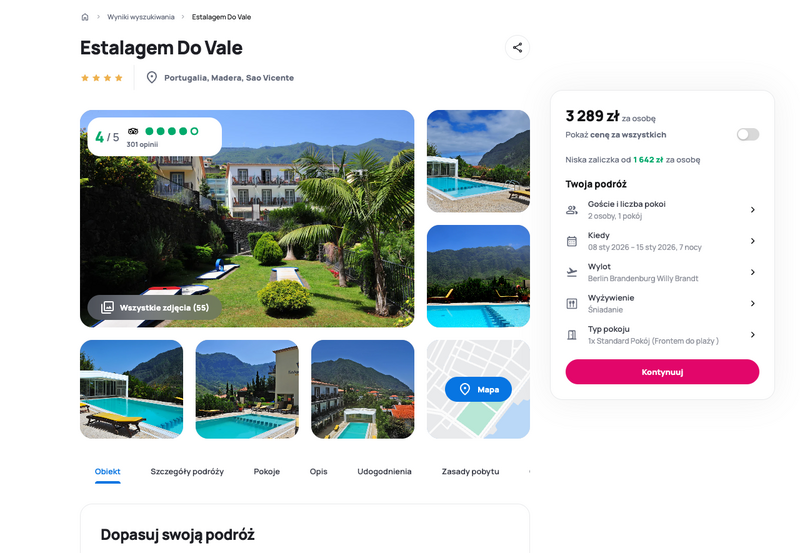
Task: Go back to Wyniki wyszukiwania breadcrumb
Action: tap(141, 17)
